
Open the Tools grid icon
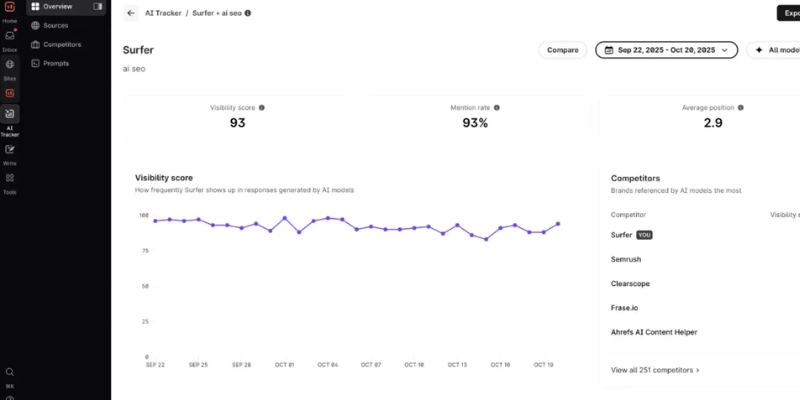pyautogui.click(x=9, y=178)
